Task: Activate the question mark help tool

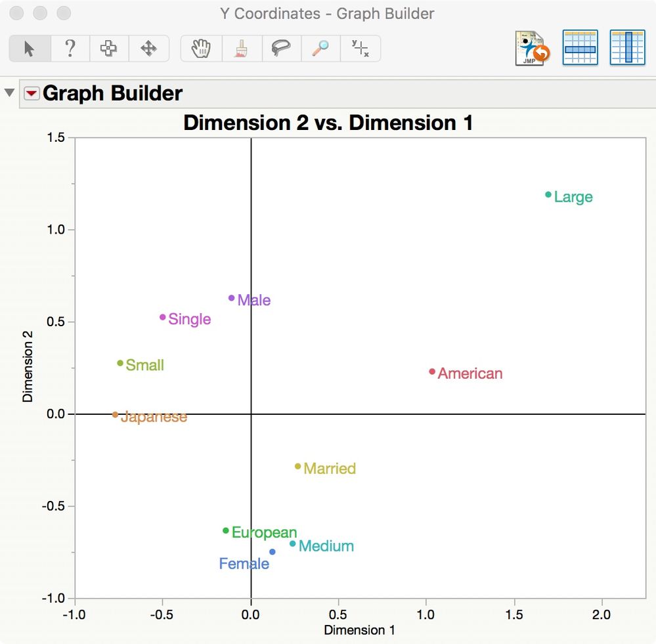Action: pos(70,49)
